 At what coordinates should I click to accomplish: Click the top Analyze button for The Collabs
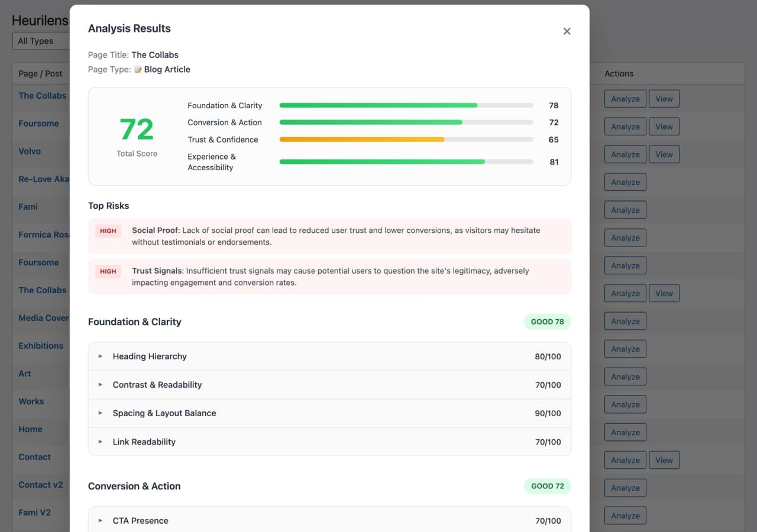(x=625, y=99)
